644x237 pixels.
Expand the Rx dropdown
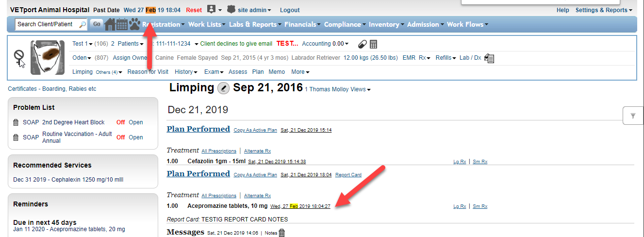coord(425,58)
